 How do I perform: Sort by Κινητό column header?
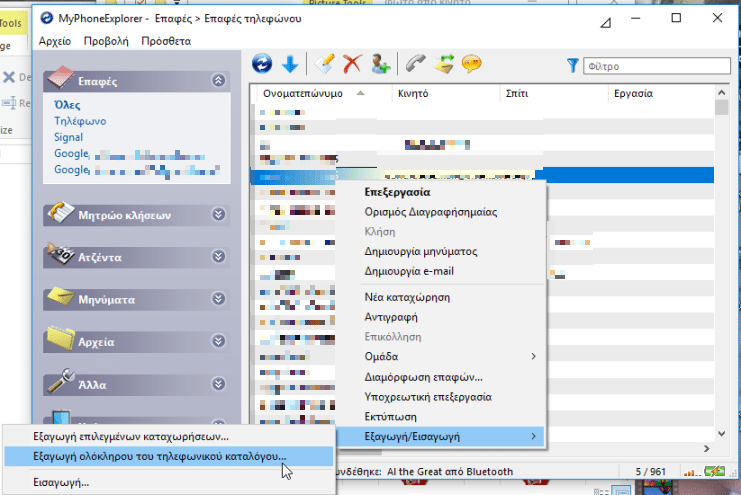[x=446, y=93]
